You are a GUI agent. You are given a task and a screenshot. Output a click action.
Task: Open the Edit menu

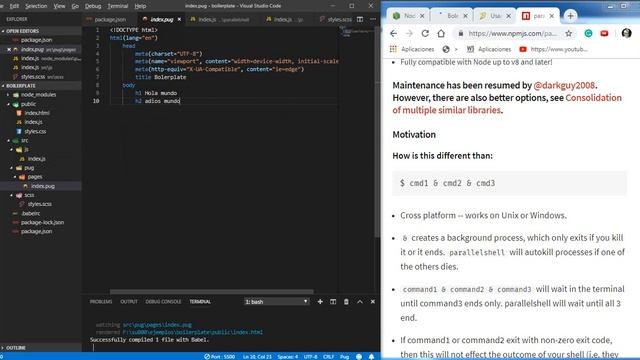14,6
